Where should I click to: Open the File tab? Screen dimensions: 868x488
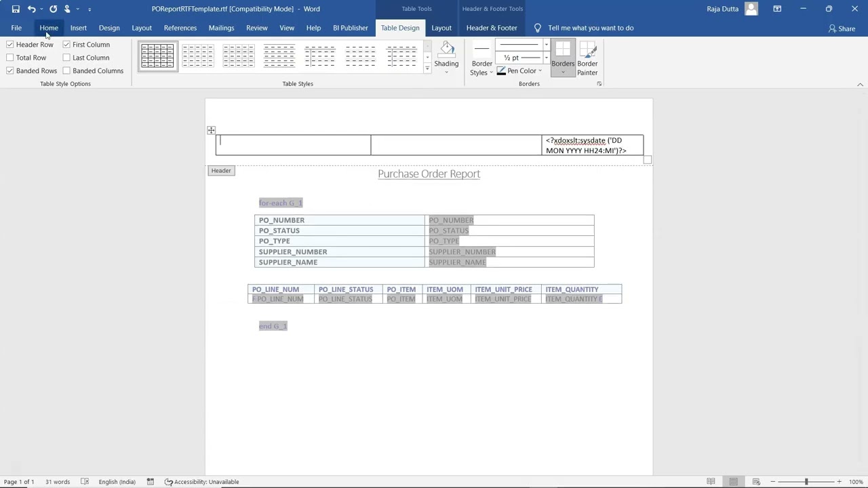coord(16,28)
